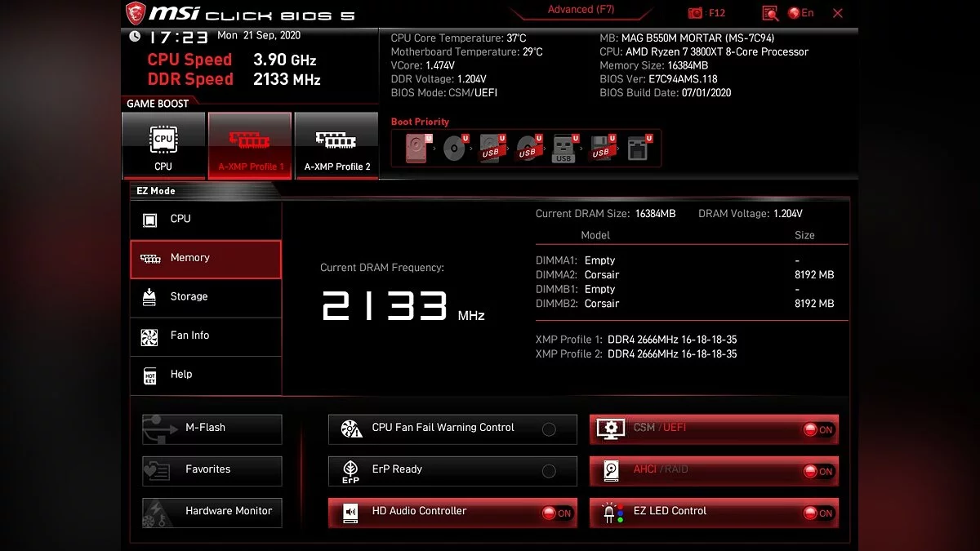Click the speaker icon for HD Audio Controller
The height and width of the screenshot is (551, 980).
(x=350, y=513)
